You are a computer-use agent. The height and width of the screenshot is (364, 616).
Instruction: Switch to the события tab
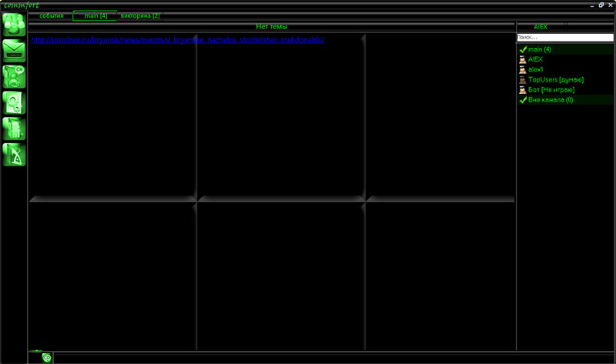point(52,15)
